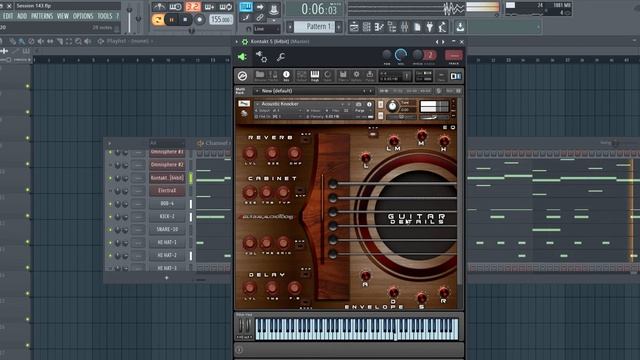The image size is (640, 360).
Task: Click the plugin picker plug icon
Action: [429, 27]
